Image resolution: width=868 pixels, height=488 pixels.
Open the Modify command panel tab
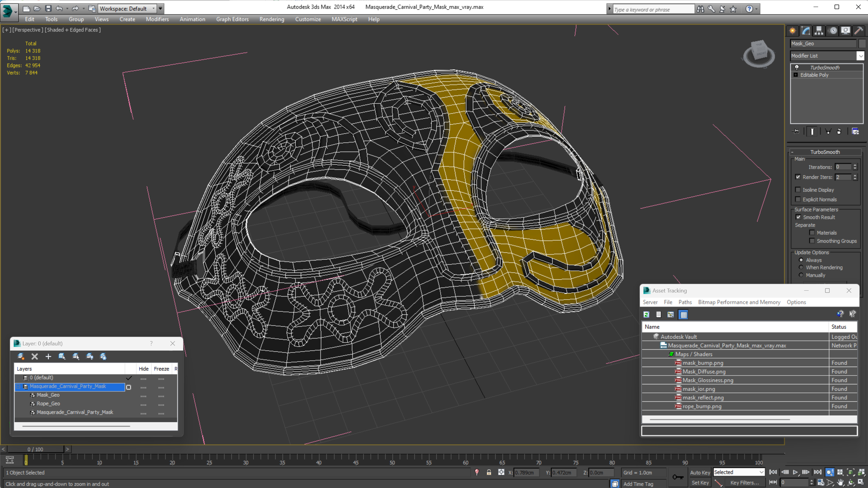(x=806, y=31)
